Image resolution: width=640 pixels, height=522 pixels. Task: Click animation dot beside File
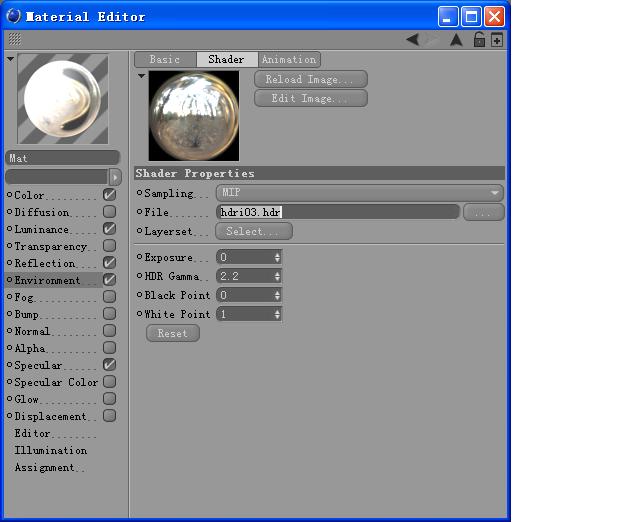140,211
